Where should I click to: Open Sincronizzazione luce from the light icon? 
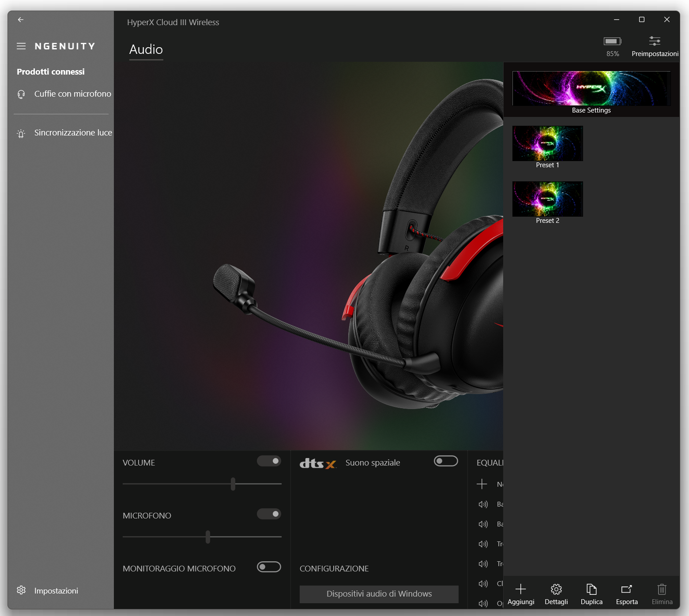point(21,133)
